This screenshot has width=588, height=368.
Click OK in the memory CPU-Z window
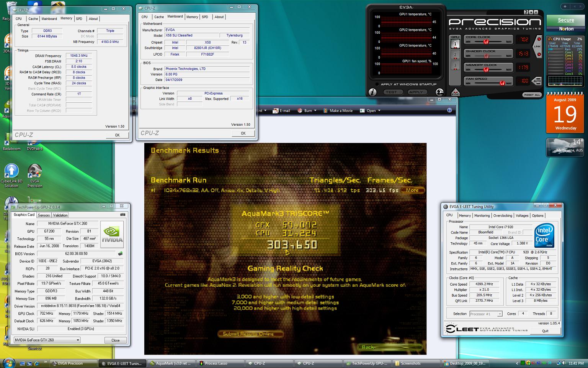(x=117, y=135)
